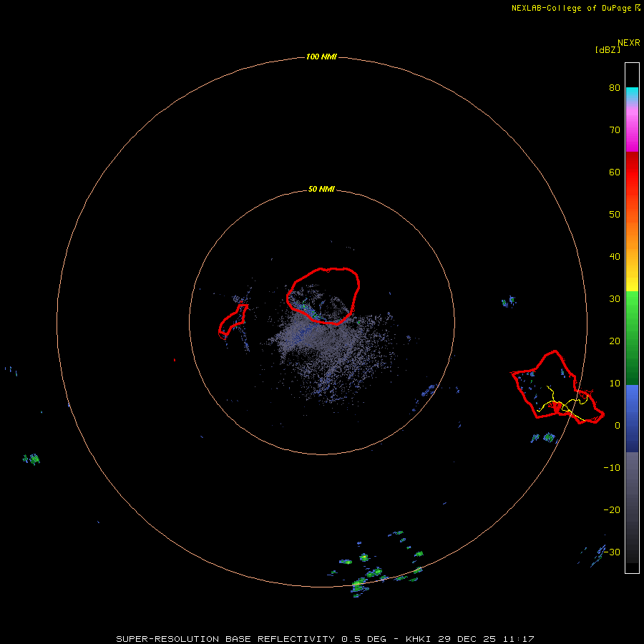Select the 0 value on the dBZ scale
Screen dimensions: 644x644
(618, 426)
